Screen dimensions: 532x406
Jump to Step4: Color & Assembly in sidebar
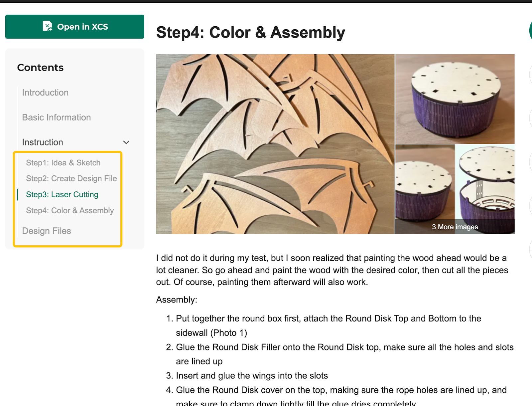pos(70,211)
